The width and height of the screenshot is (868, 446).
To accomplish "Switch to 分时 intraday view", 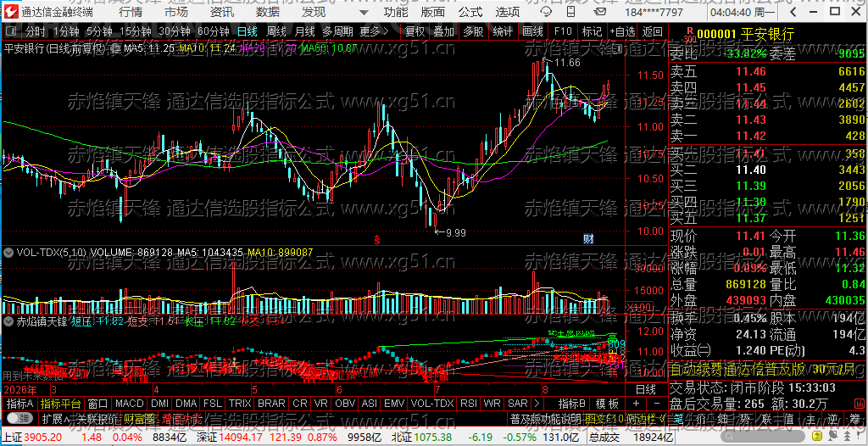I will coord(36,32).
